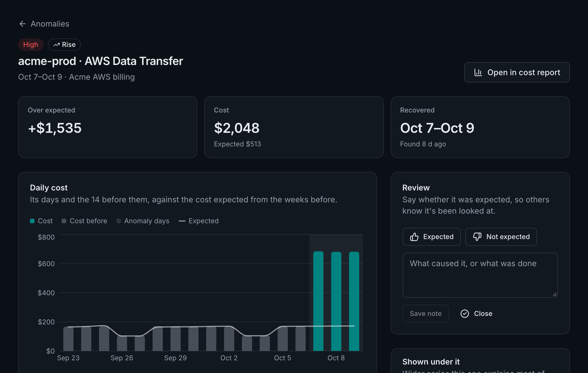Click the $600 axis label
The image size is (588, 373).
click(x=46, y=264)
